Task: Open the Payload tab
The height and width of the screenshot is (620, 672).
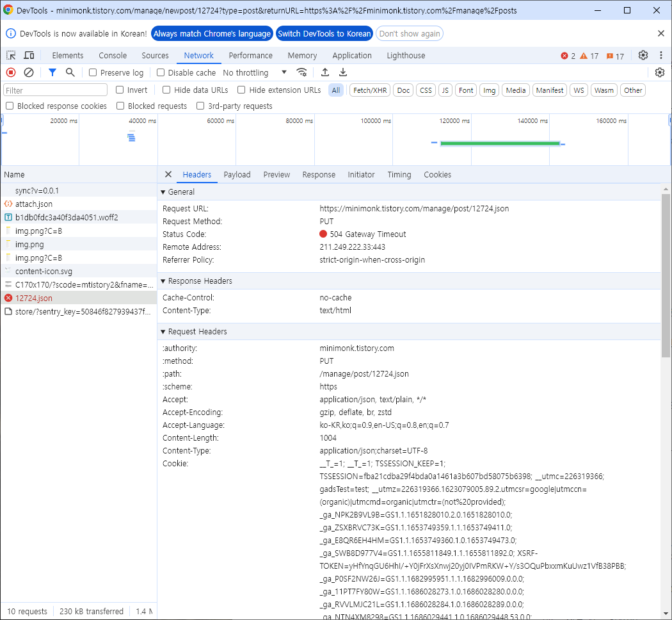Action: click(x=237, y=174)
